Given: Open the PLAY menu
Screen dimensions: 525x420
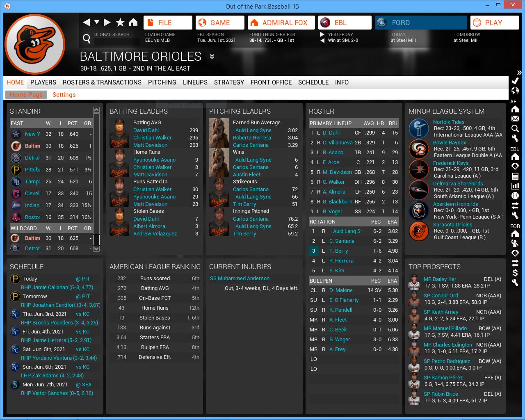Looking at the screenshot, I should 495,23.
